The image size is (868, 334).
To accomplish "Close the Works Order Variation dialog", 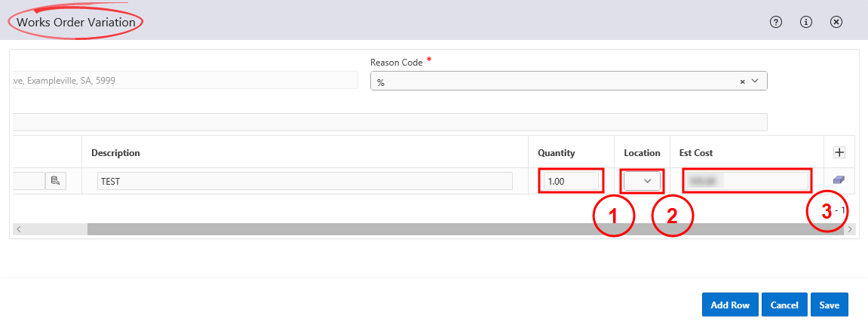I will 836,22.
